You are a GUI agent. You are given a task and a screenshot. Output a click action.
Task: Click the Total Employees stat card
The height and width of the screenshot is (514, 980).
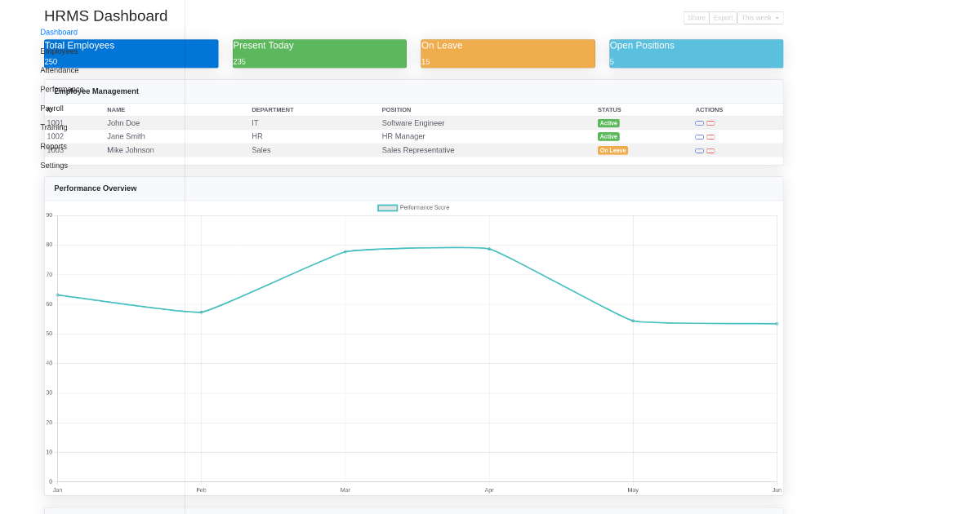pos(131,53)
